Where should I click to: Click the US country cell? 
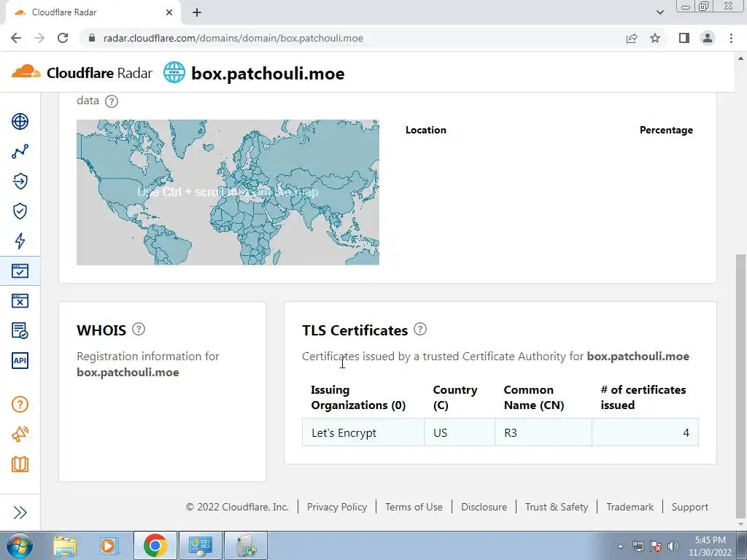460,432
